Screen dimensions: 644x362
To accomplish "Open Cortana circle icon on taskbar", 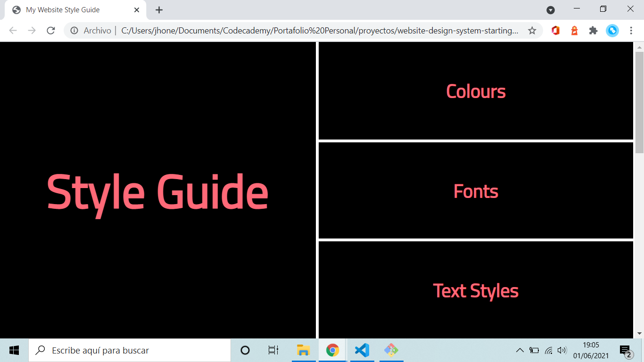I will pyautogui.click(x=245, y=350).
